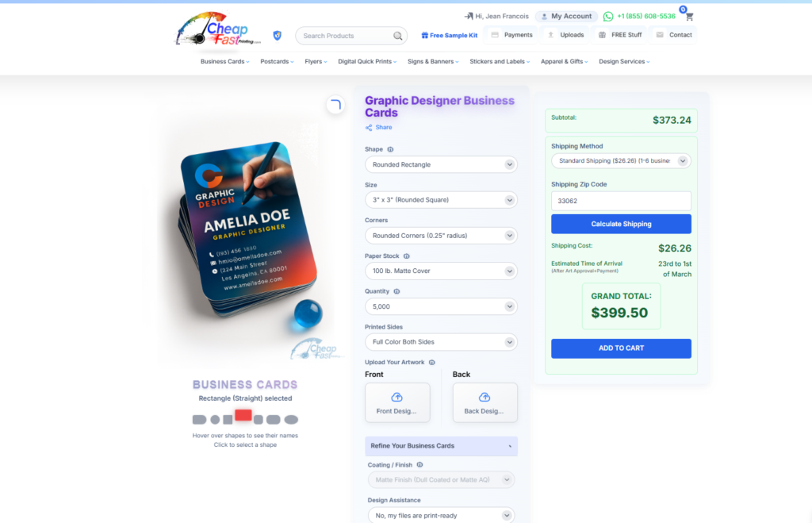The width and height of the screenshot is (812, 523).
Task: Click the Paper Stock info icon
Action: point(407,256)
